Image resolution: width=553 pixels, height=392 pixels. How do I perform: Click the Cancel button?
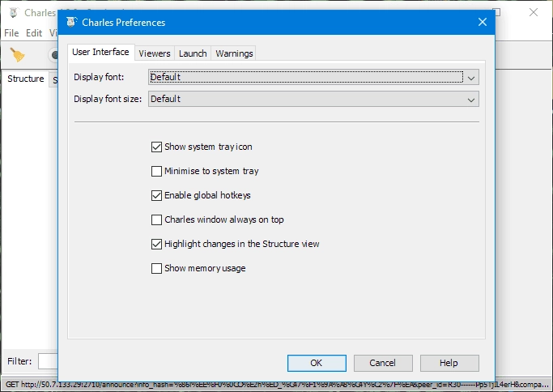(x=383, y=363)
